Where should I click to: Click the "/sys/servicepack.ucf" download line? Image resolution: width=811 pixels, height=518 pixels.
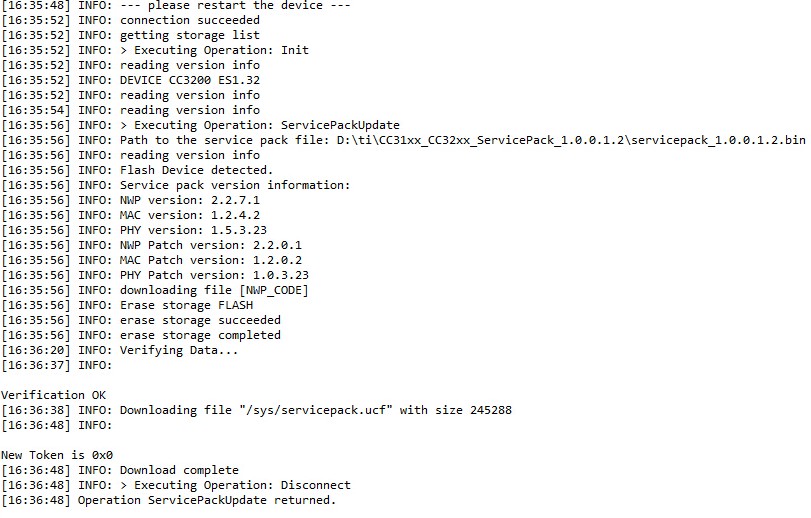coord(315,410)
